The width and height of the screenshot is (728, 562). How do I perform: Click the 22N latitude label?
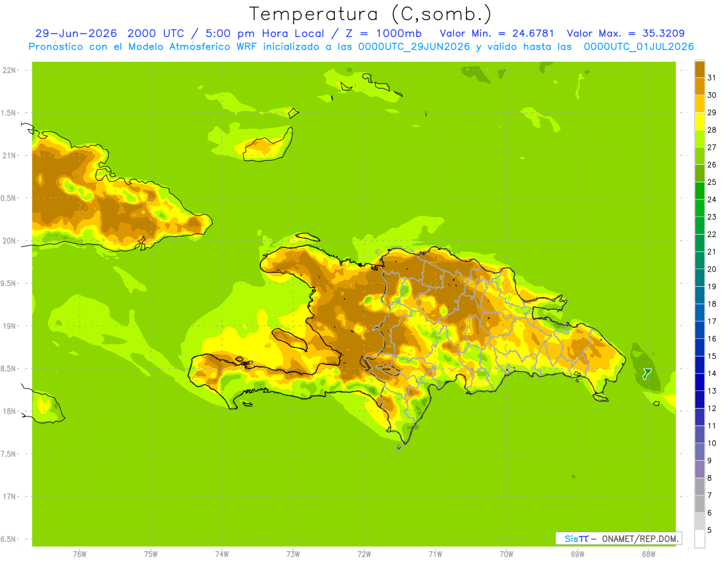(x=9, y=70)
